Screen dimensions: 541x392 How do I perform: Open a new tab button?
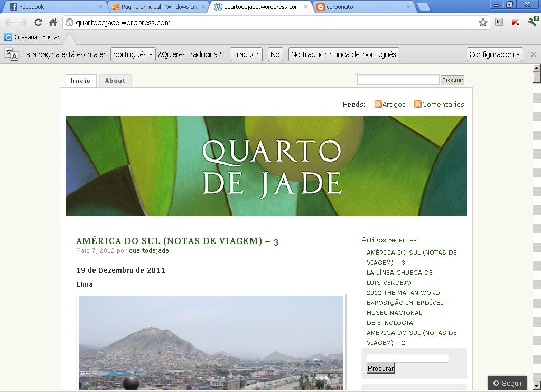(x=423, y=7)
